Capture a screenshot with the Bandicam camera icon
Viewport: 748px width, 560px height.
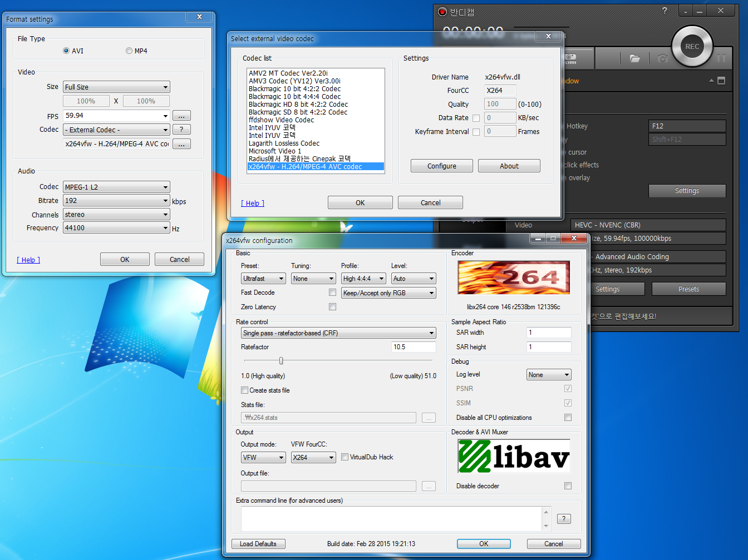pyautogui.click(x=662, y=58)
